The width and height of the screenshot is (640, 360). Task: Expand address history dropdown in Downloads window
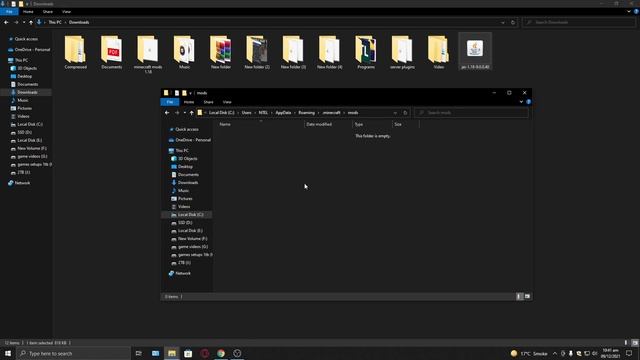click(x=503, y=22)
